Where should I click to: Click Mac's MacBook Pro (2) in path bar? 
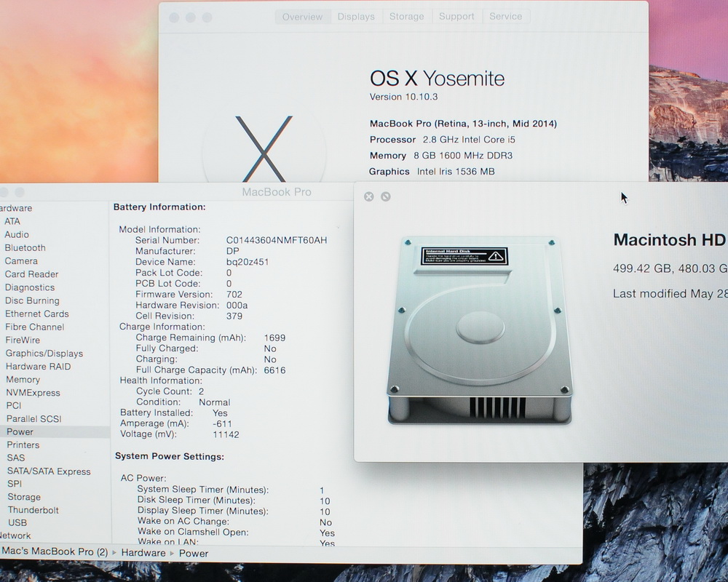click(55, 552)
